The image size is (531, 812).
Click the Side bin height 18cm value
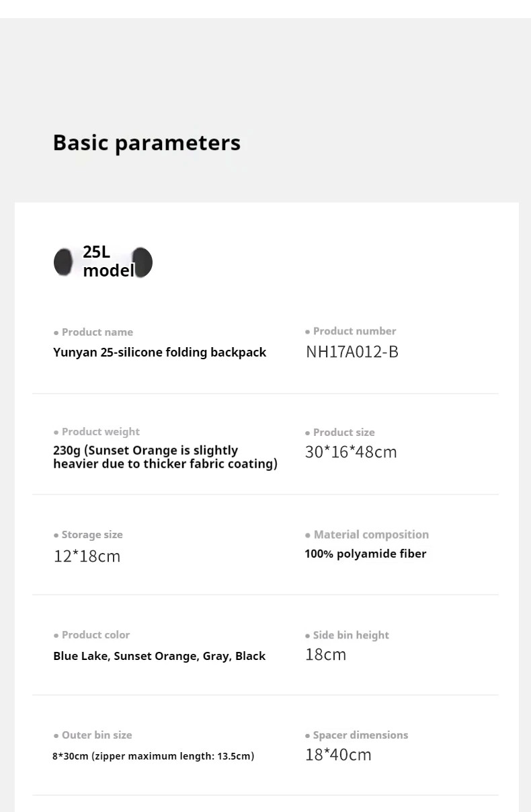(x=325, y=655)
